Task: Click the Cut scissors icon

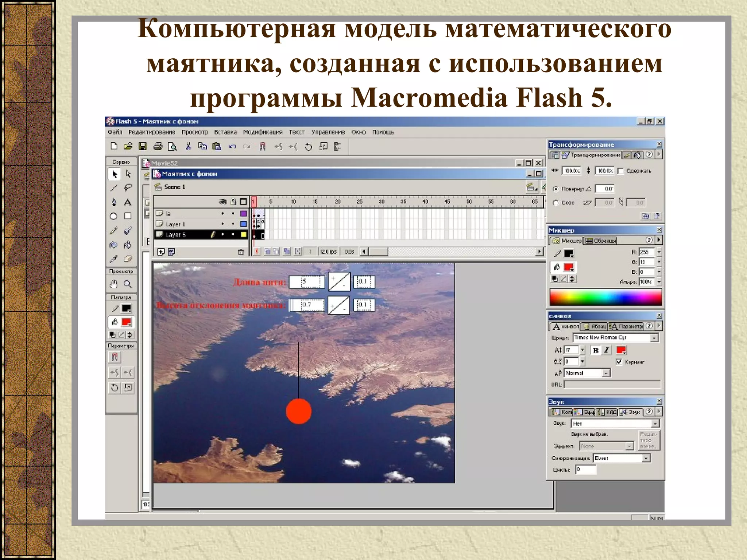Action: (x=188, y=147)
